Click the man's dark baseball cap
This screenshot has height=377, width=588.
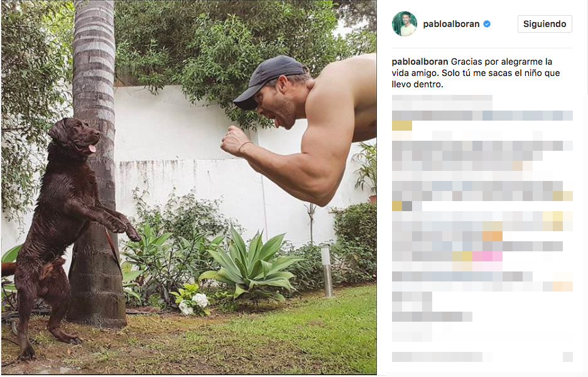269,80
